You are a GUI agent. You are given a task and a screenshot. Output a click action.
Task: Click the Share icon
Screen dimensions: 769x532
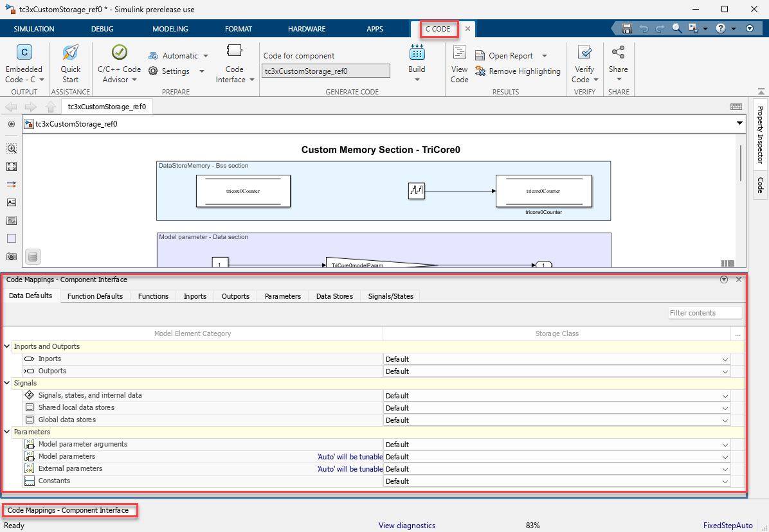[x=618, y=53]
